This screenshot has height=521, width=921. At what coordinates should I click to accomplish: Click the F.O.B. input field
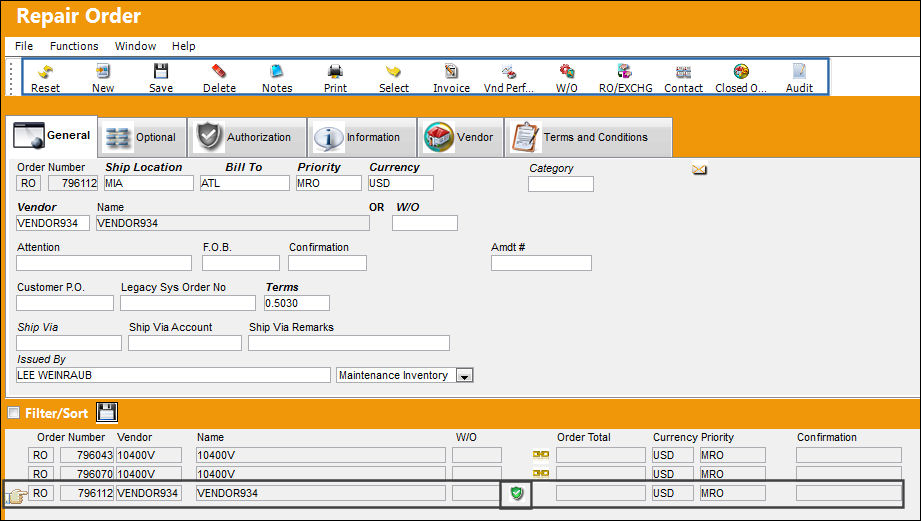(x=241, y=263)
